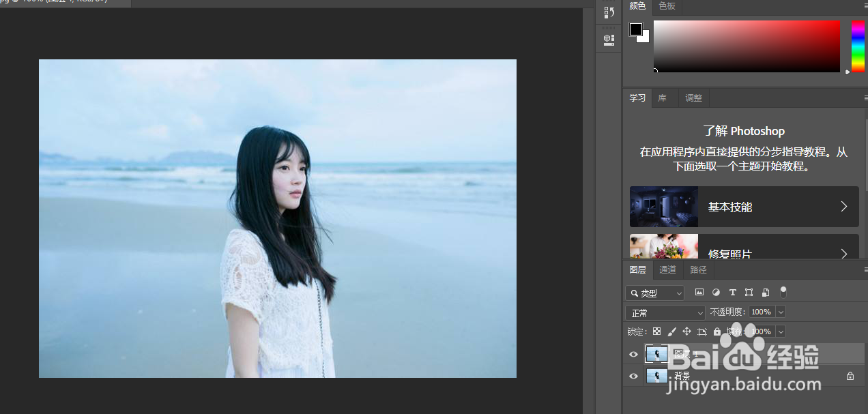Hide the 图层 1 layer eye
The height and width of the screenshot is (414, 868).
(633, 354)
